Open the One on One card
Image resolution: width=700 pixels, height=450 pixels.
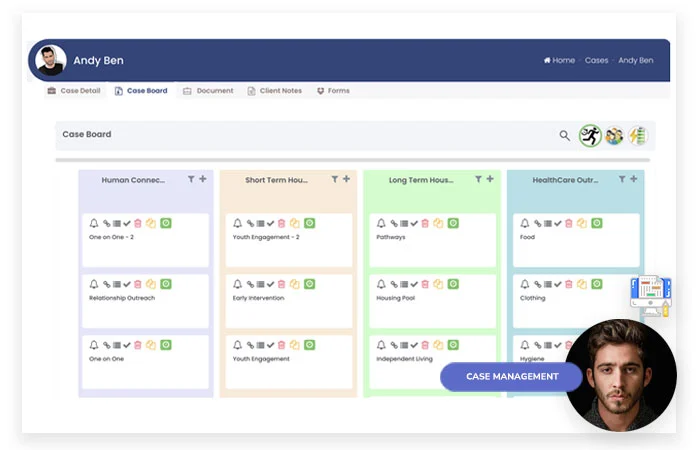pos(146,362)
